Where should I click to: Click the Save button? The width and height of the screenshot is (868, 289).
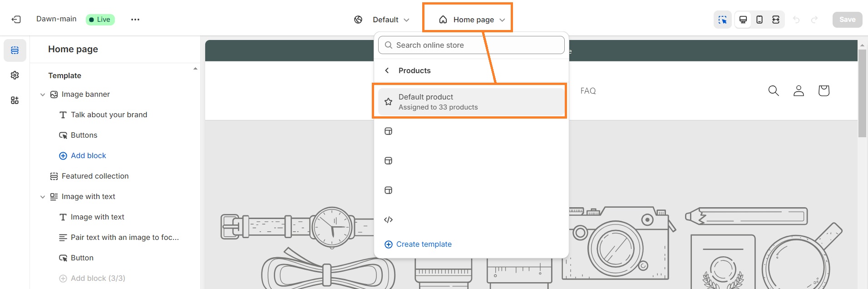point(847,20)
